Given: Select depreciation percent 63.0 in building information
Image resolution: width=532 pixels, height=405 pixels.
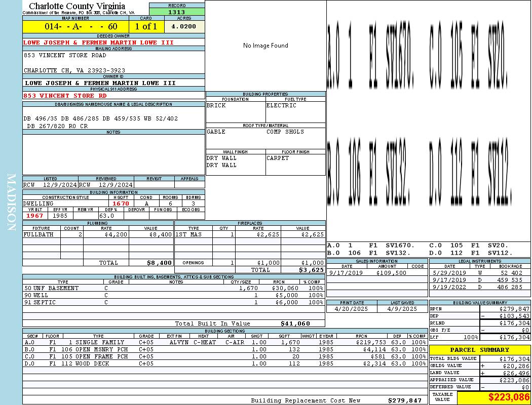Looking at the screenshot, I should [x=106, y=216].
